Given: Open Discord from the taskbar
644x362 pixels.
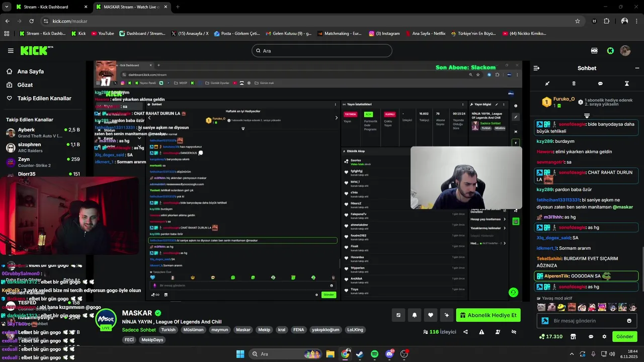Looking at the screenshot, I should [389, 354].
